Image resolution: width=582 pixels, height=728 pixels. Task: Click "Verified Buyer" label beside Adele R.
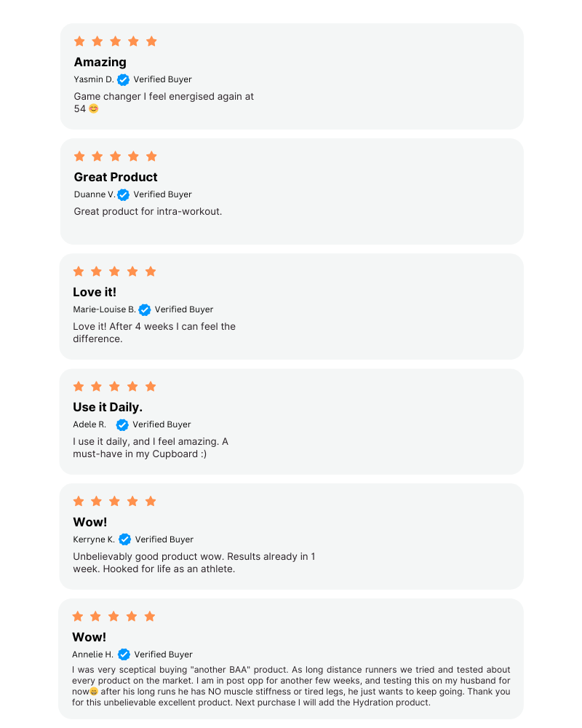(162, 424)
